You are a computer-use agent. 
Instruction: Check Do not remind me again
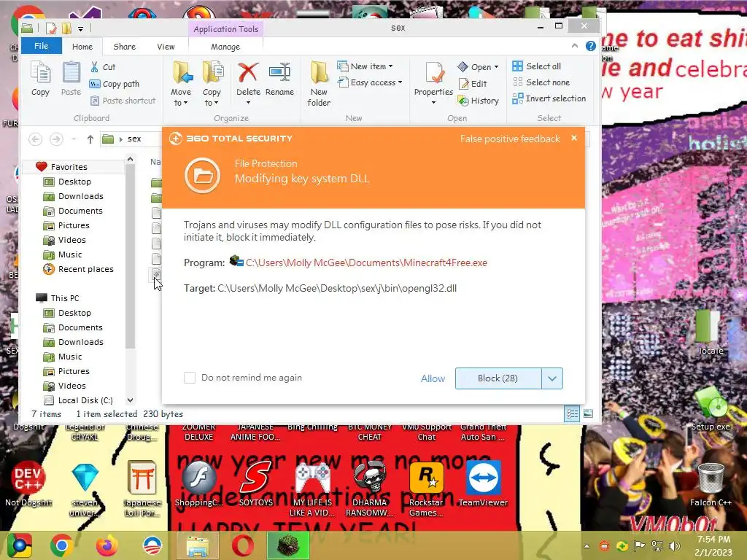(x=190, y=378)
